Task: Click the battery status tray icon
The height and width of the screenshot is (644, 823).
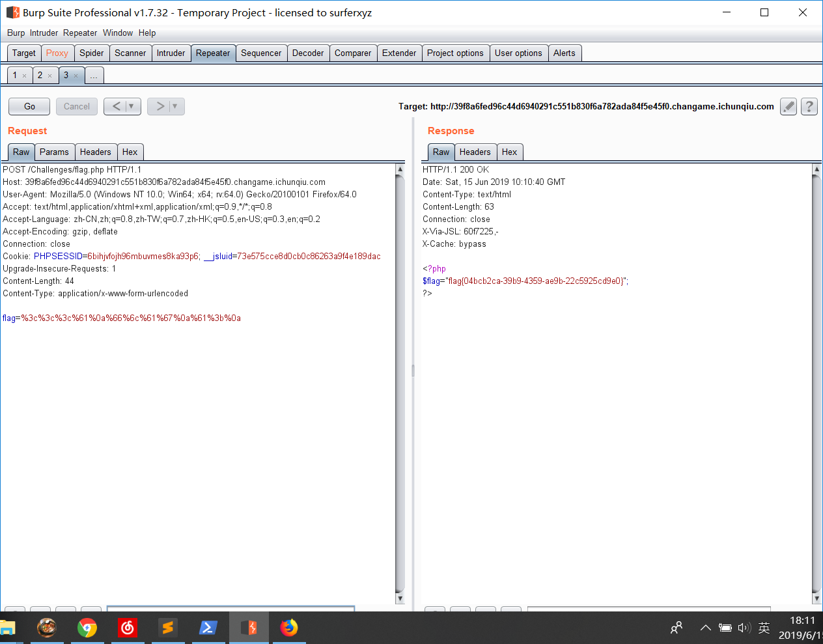Action: coord(725,628)
